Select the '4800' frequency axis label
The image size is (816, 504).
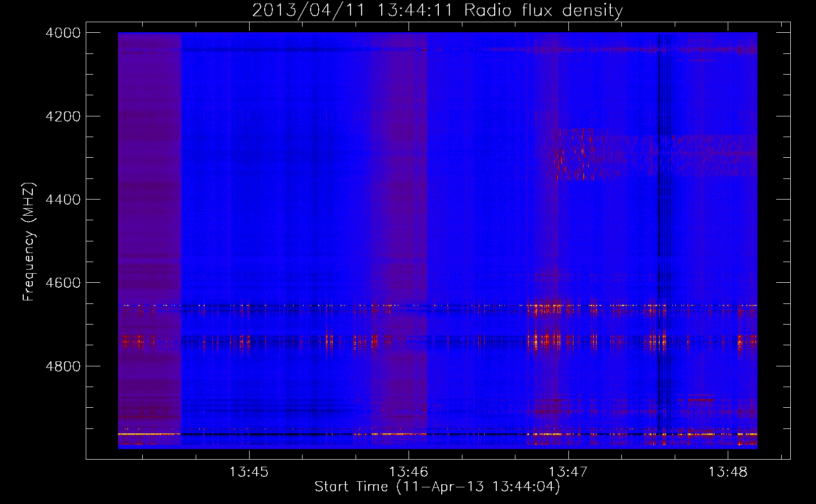(x=63, y=366)
